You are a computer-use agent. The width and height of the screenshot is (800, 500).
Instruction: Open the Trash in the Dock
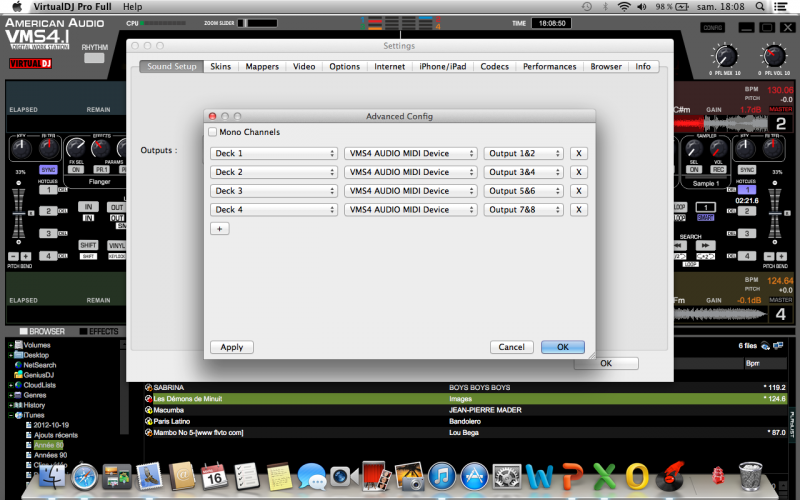coord(751,477)
